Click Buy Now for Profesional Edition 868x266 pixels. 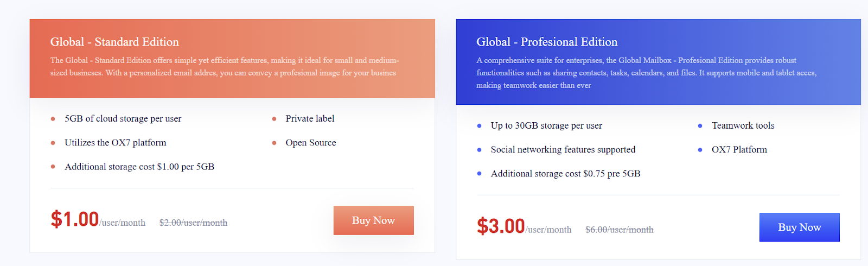tap(799, 227)
